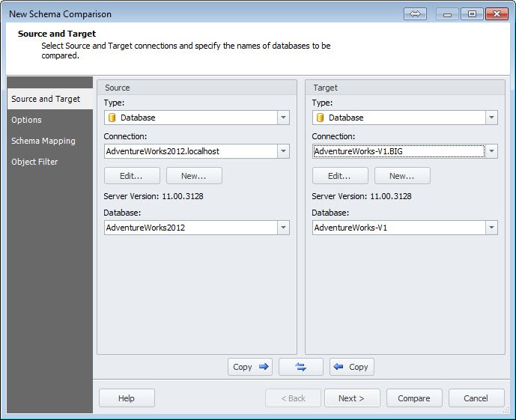Click the swap source and target arrows button
This screenshot has width=516, height=420.
click(301, 367)
